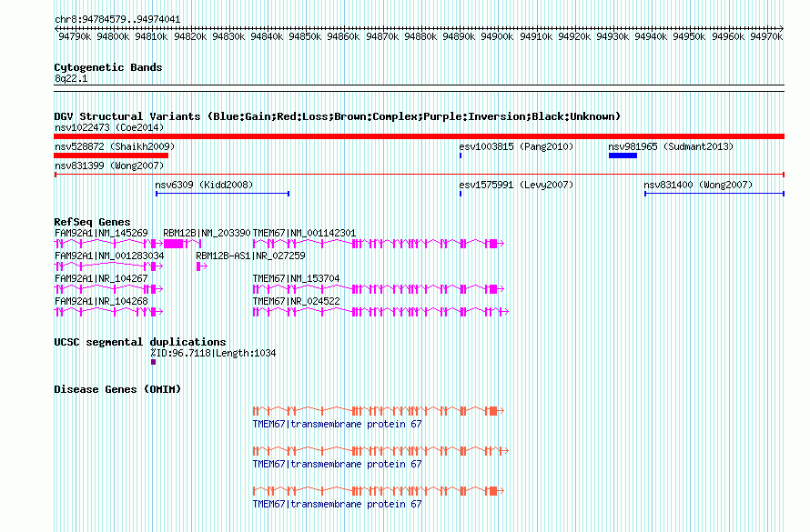Click the nsv831400 (Wong2007) blue variant line
This screenshot has height=532, width=810.
click(x=714, y=194)
